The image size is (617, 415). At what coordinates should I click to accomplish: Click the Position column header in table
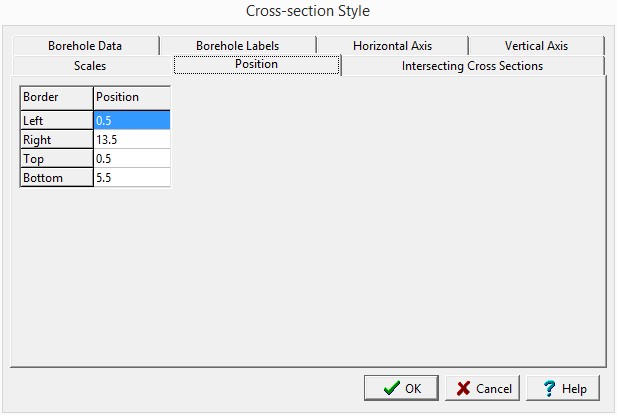[x=131, y=97]
